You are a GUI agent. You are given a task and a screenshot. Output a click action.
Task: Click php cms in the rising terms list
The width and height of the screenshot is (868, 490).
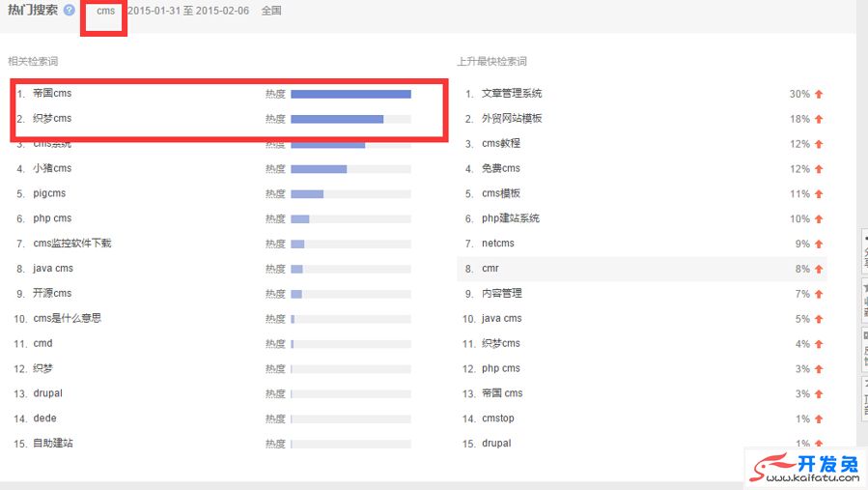coord(501,368)
